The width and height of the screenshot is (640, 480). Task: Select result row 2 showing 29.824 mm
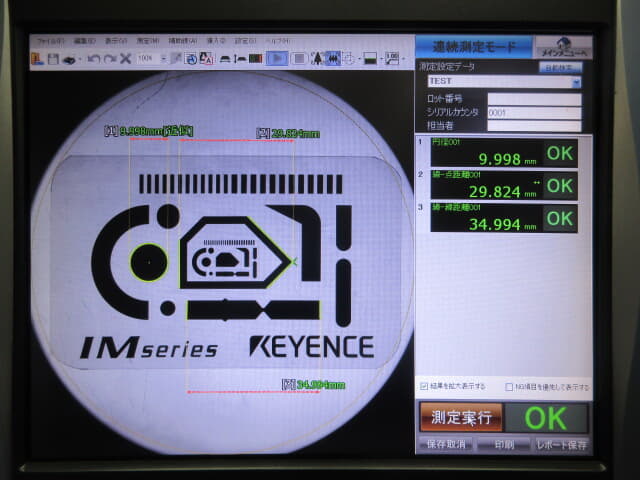click(x=504, y=186)
